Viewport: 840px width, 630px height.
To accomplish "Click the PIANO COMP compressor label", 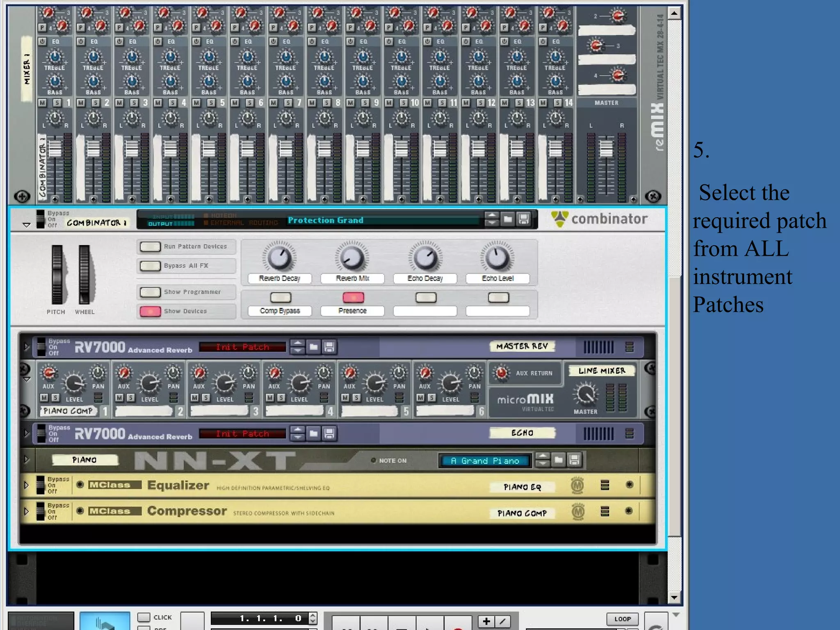I will tap(522, 513).
